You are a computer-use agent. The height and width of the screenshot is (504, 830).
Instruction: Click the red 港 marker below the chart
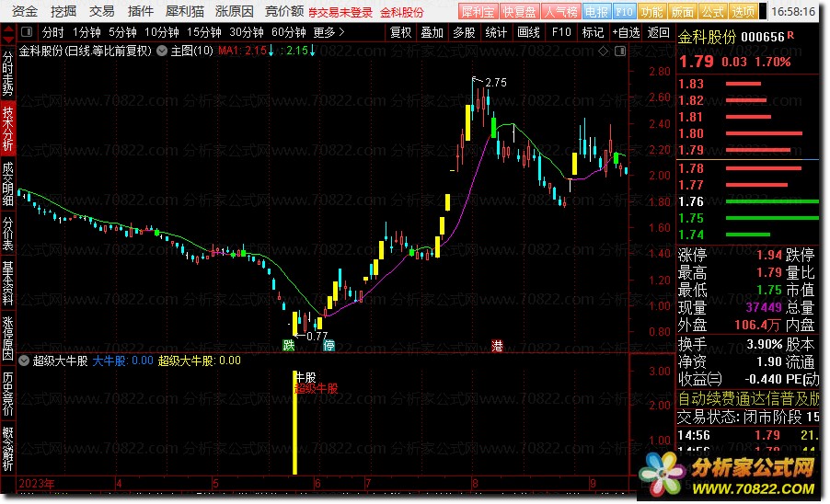pyautogui.click(x=497, y=345)
